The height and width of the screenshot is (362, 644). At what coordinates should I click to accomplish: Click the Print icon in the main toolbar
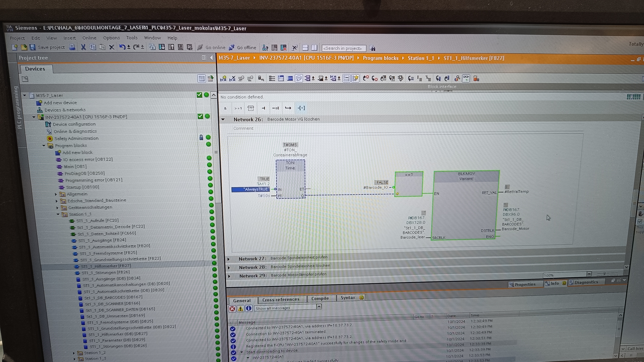72,47
